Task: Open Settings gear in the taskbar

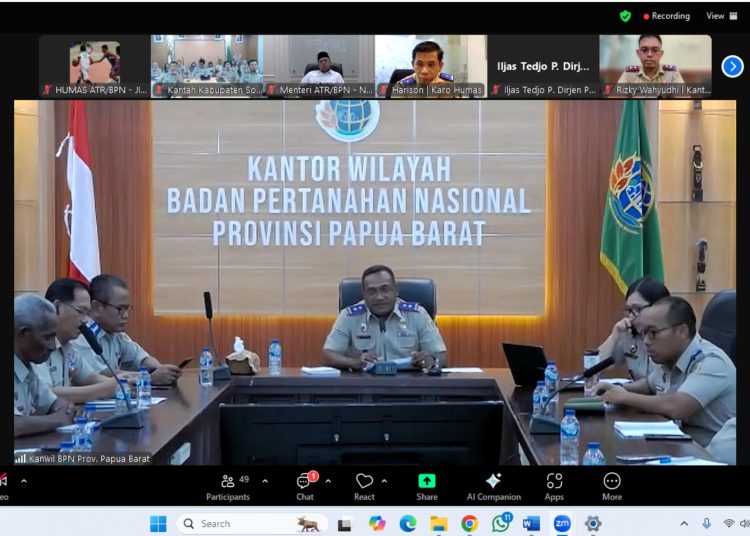Action: pyautogui.click(x=593, y=524)
